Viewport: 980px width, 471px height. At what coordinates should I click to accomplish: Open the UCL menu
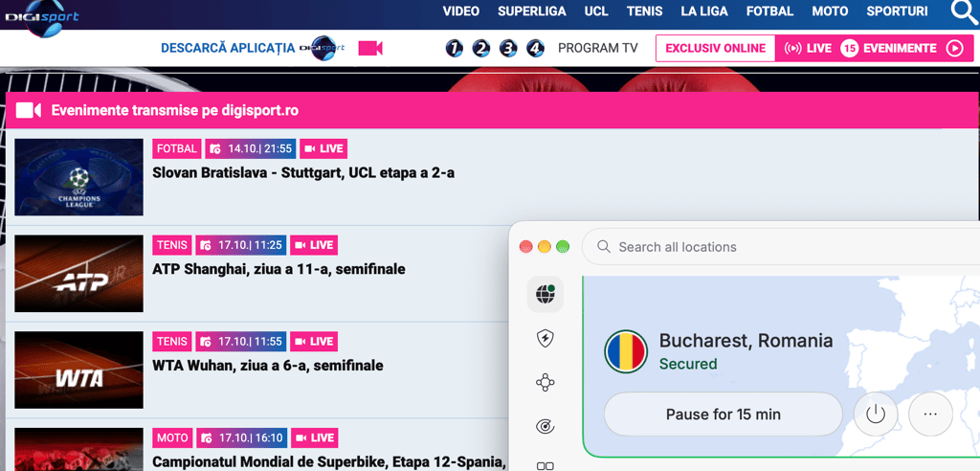[x=596, y=11]
